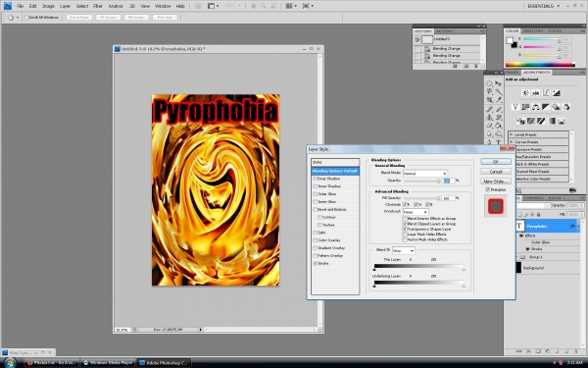Add a Levels adjustment
The image size is (588, 368).
click(535, 93)
